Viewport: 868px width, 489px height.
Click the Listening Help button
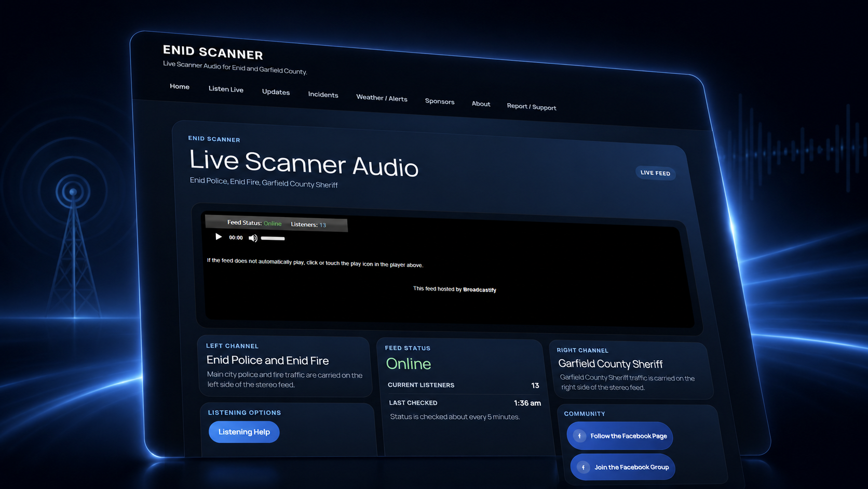[244, 432]
